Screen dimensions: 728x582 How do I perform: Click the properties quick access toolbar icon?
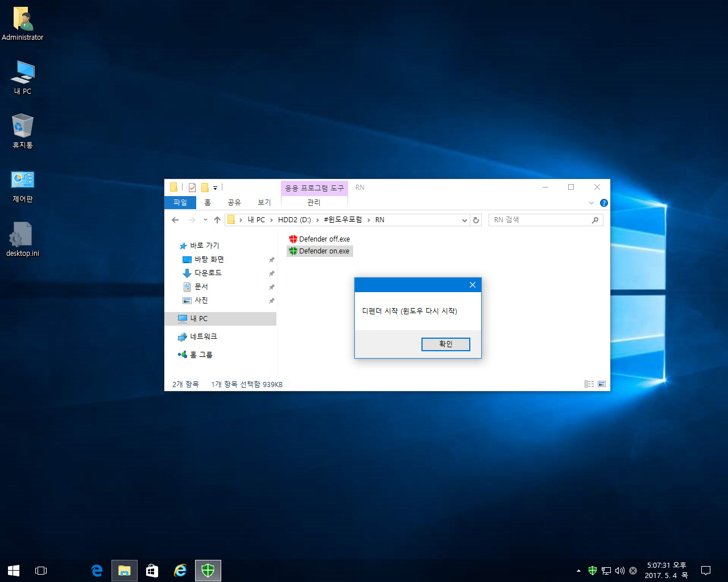[x=192, y=188]
